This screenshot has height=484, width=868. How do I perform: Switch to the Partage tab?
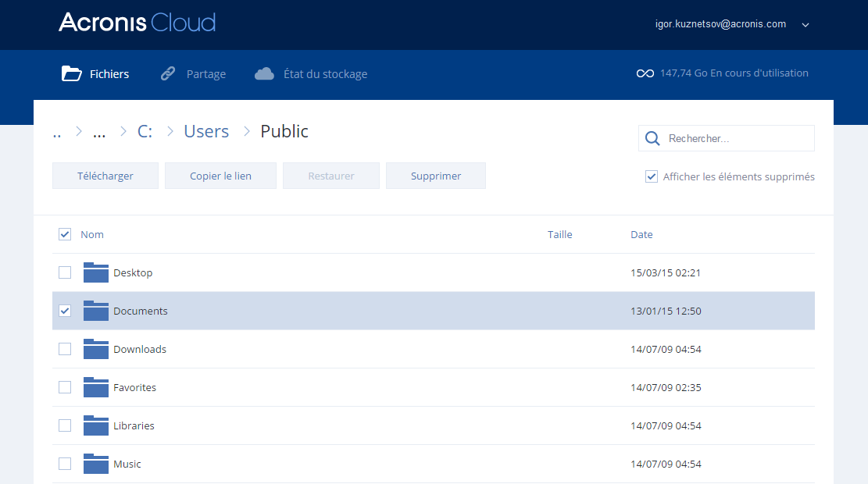[205, 74]
